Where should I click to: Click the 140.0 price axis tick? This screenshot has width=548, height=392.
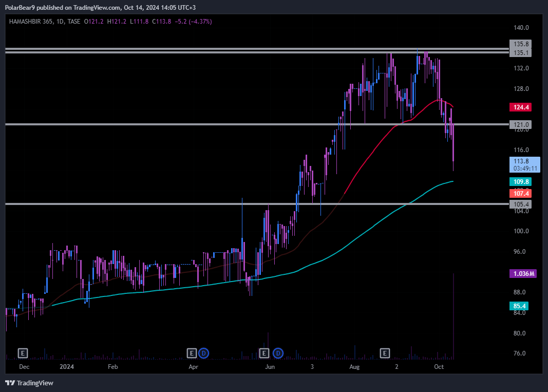point(521,28)
